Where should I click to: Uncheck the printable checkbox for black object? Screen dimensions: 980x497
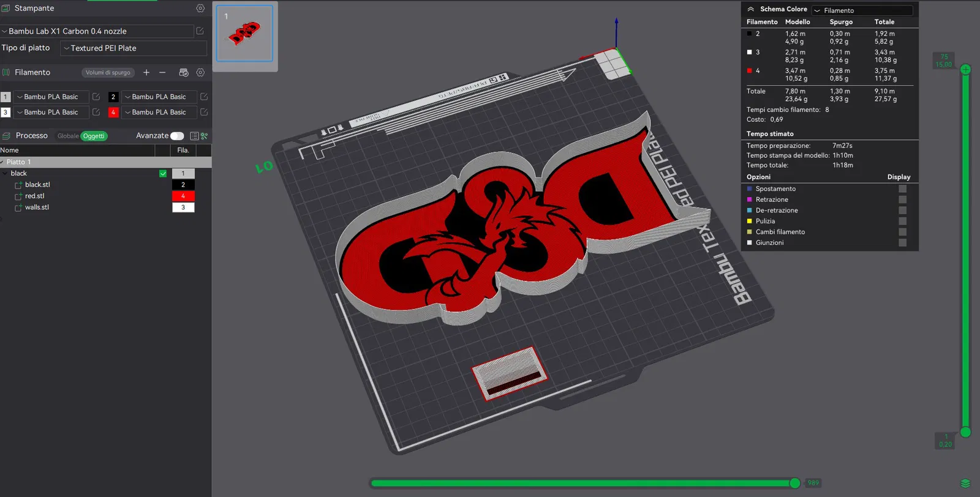163,173
